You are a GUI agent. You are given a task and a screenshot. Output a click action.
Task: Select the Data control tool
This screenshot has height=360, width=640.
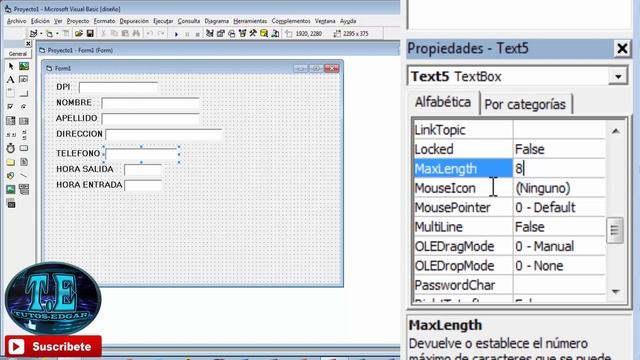(x=24, y=189)
